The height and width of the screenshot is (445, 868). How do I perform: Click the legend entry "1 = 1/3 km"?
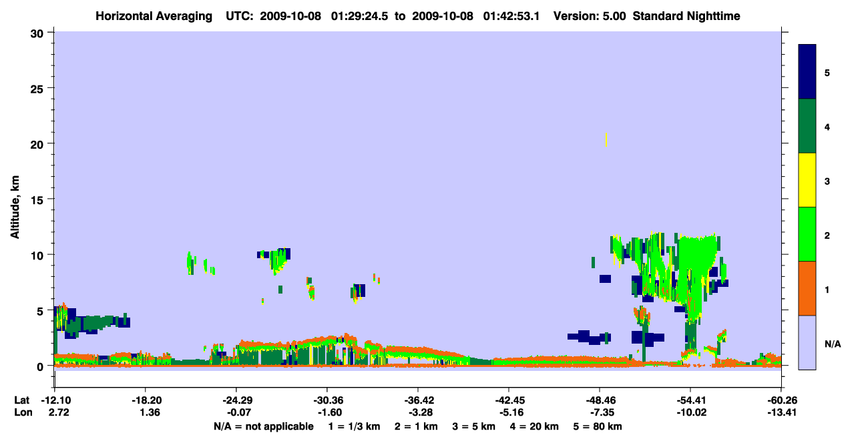pyautogui.click(x=353, y=426)
